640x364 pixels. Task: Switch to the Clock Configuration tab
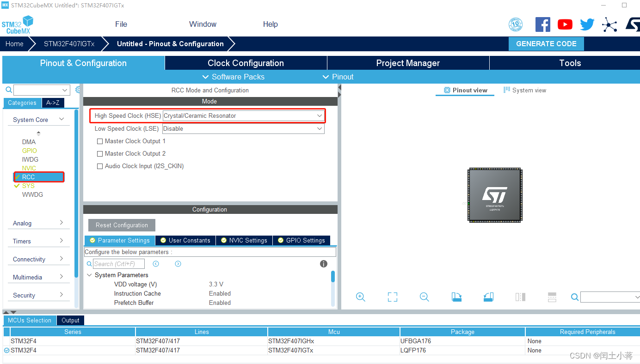(246, 63)
